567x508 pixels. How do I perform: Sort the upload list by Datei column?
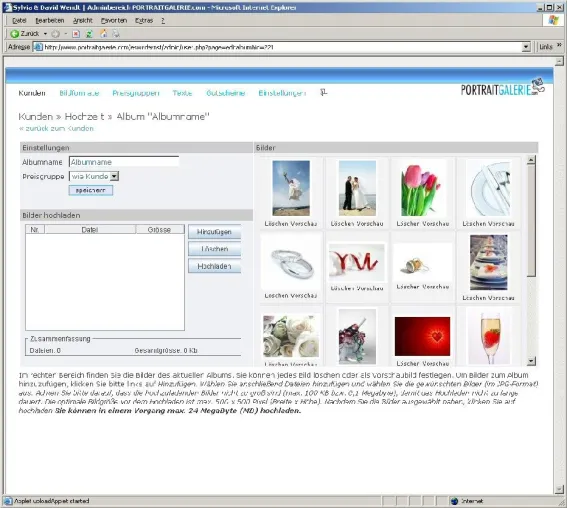[90, 230]
